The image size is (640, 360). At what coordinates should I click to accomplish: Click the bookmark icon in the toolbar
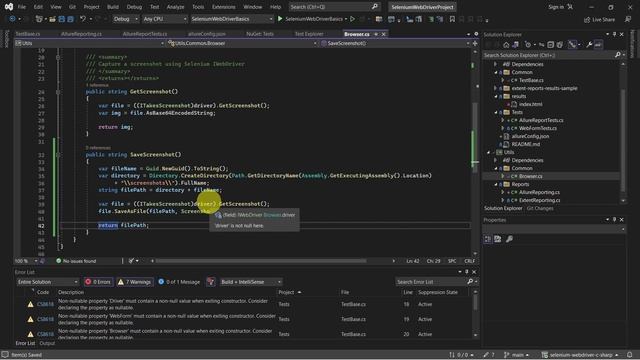[452, 19]
